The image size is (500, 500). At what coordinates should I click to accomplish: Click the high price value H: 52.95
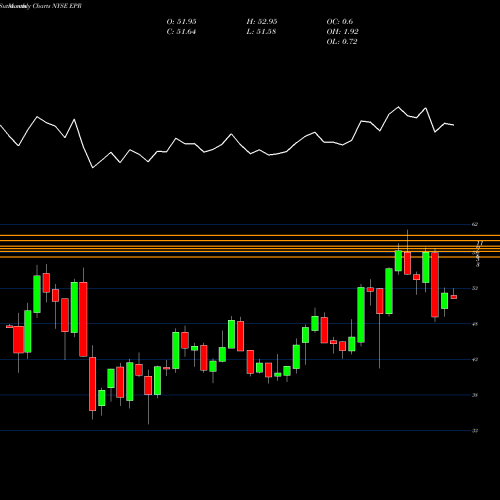tap(262, 22)
